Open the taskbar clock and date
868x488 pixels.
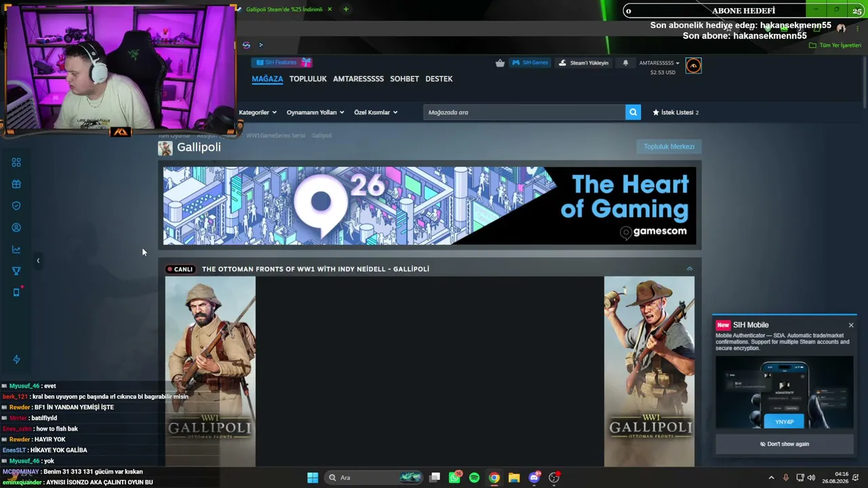(835, 478)
